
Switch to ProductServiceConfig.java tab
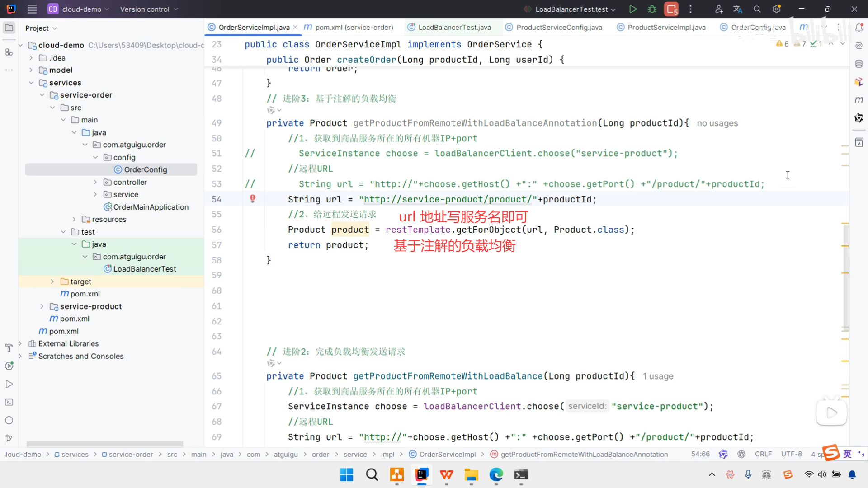(x=559, y=28)
